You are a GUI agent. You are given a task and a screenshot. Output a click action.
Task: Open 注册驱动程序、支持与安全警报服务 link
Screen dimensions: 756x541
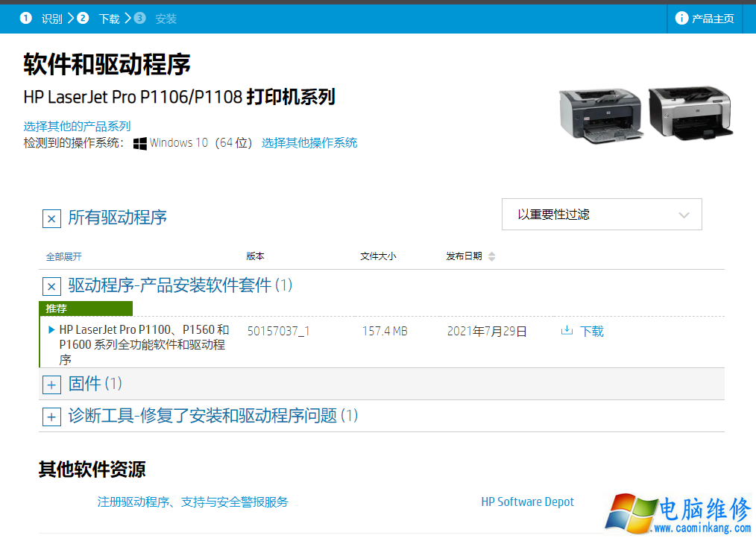(193, 502)
